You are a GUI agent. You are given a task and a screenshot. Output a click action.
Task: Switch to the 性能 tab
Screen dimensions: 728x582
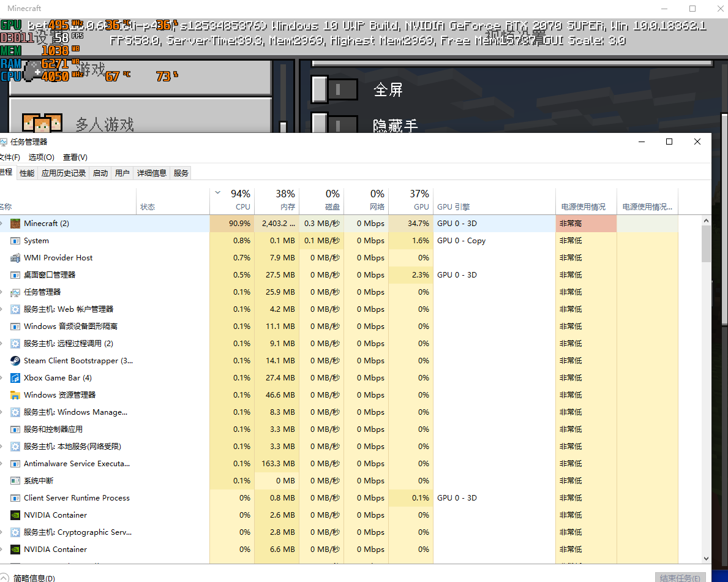(27, 173)
